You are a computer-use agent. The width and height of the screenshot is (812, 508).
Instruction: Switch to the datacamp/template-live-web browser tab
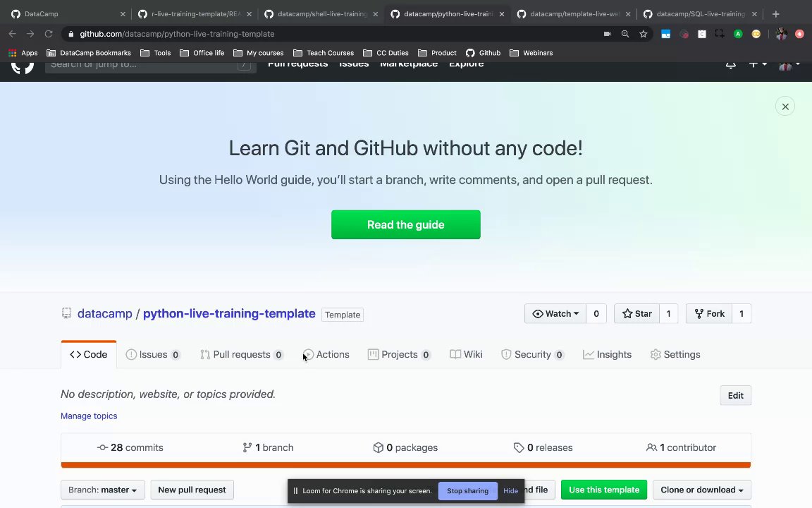tap(574, 14)
